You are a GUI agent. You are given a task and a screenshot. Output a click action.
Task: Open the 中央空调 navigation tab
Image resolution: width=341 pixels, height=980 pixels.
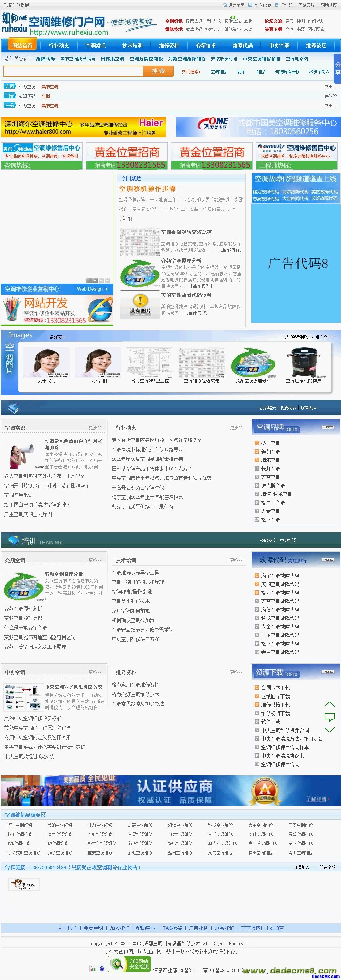(279, 46)
